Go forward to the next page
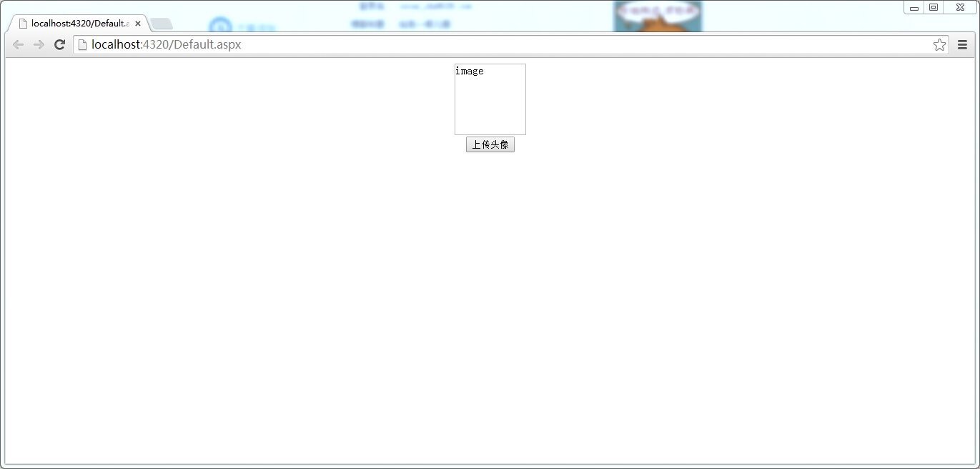980x469 pixels. click(39, 44)
